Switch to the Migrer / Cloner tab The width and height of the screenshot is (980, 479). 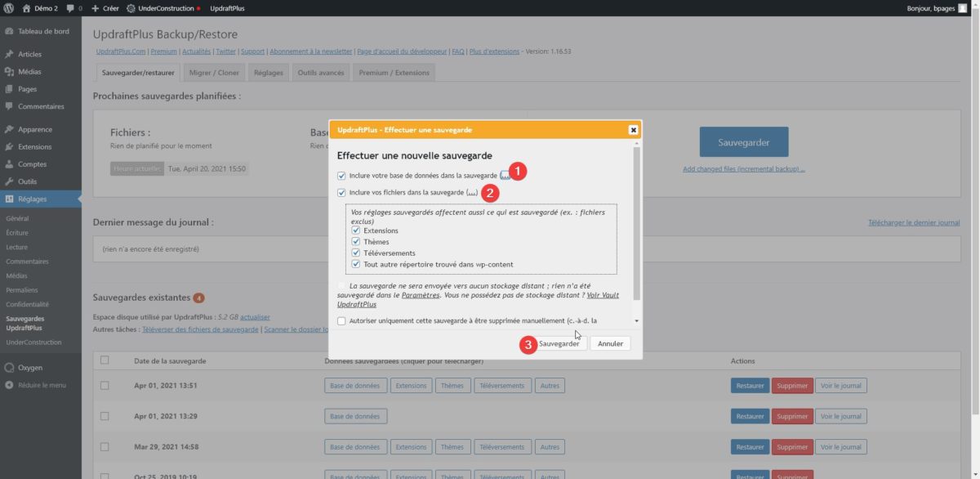pos(214,73)
